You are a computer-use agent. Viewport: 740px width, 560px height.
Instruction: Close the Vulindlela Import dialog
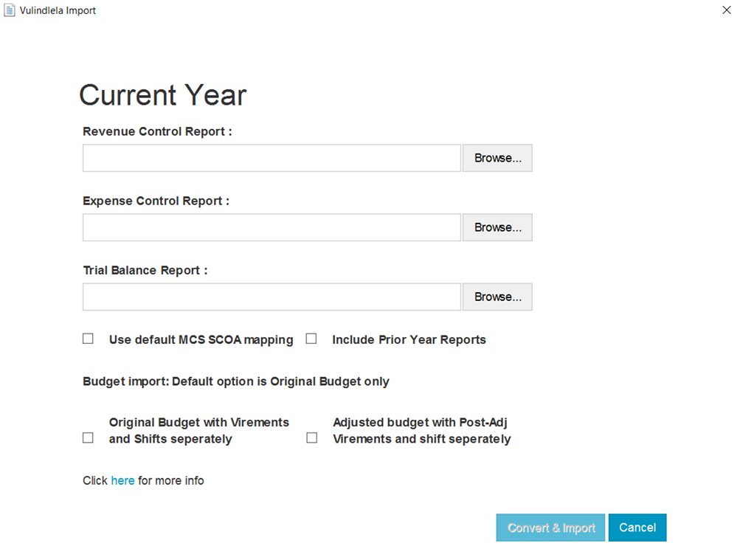pos(726,10)
